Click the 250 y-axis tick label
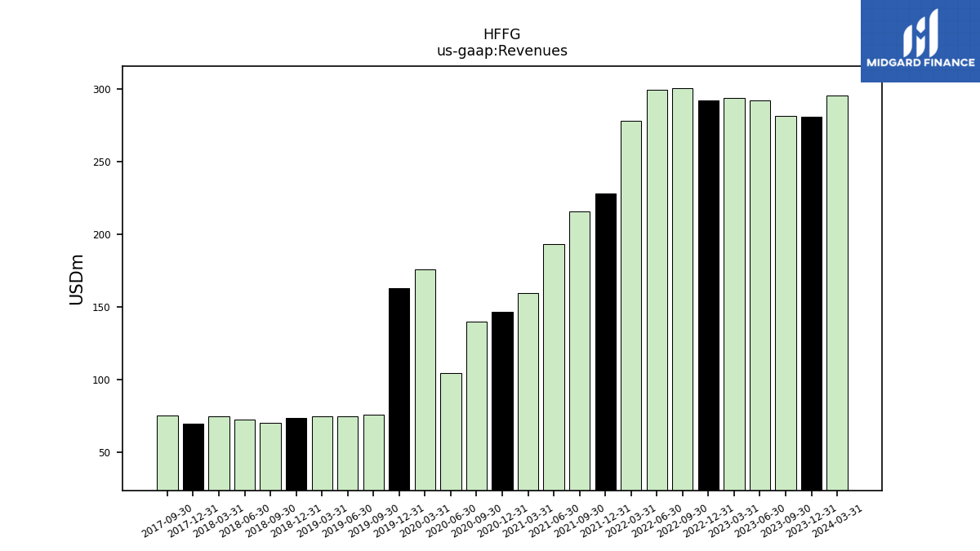980x551 pixels. 101,162
